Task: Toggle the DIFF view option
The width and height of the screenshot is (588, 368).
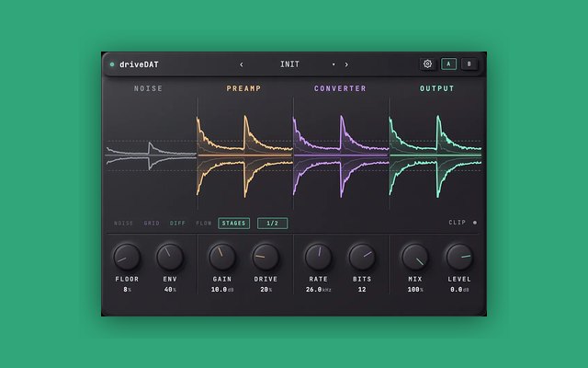Action: [177, 223]
